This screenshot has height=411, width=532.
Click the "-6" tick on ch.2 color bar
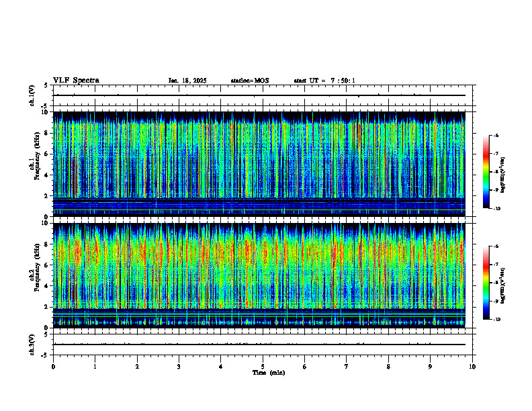point(496,246)
